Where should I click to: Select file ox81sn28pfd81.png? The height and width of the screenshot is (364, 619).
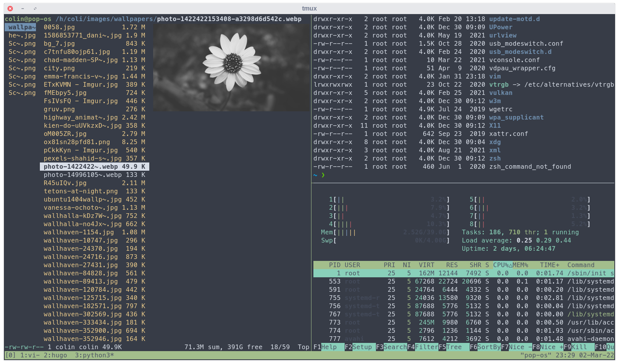pyautogui.click(x=95, y=142)
